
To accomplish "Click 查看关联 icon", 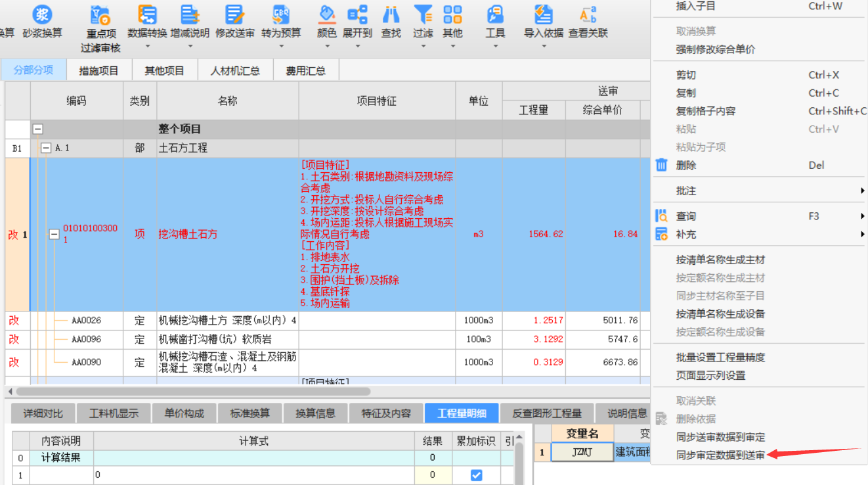I will coord(588,14).
